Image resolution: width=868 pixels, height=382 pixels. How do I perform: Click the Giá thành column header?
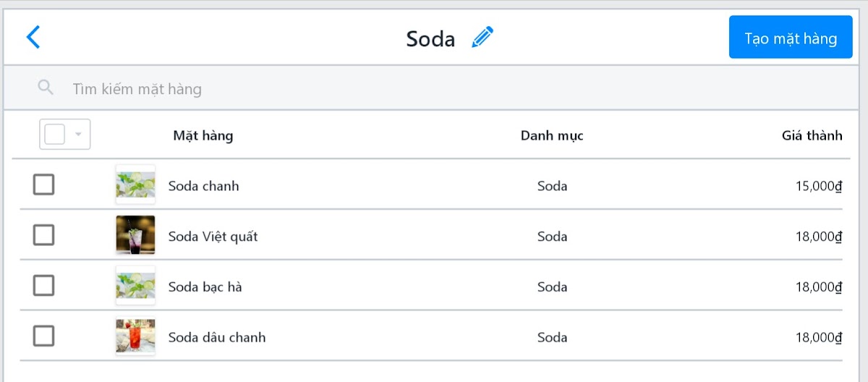click(812, 135)
